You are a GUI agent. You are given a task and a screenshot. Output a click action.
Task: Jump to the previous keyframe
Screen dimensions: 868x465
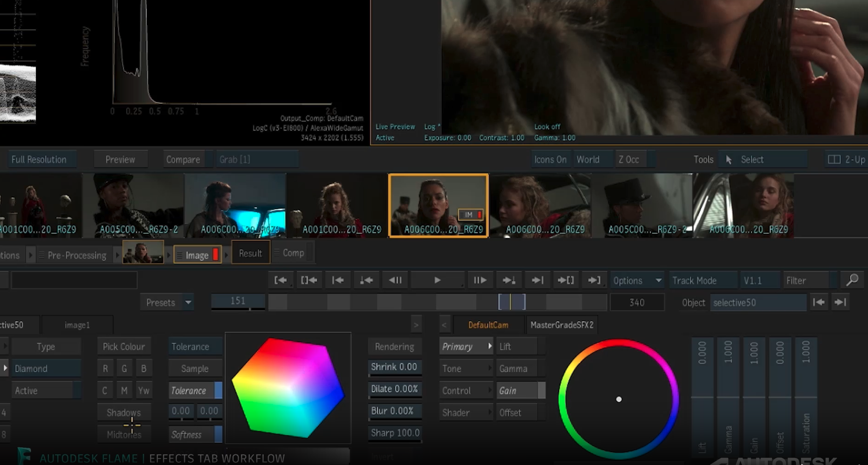coord(366,280)
